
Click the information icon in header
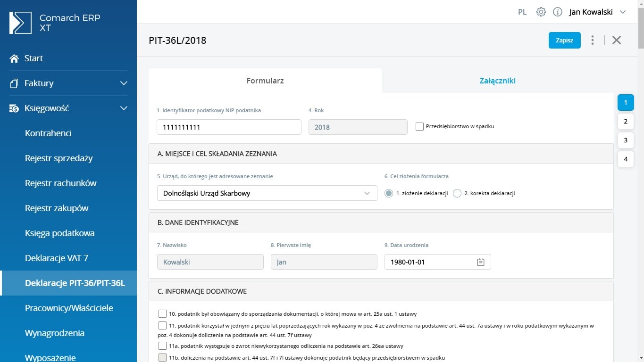pyautogui.click(x=557, y=12)
